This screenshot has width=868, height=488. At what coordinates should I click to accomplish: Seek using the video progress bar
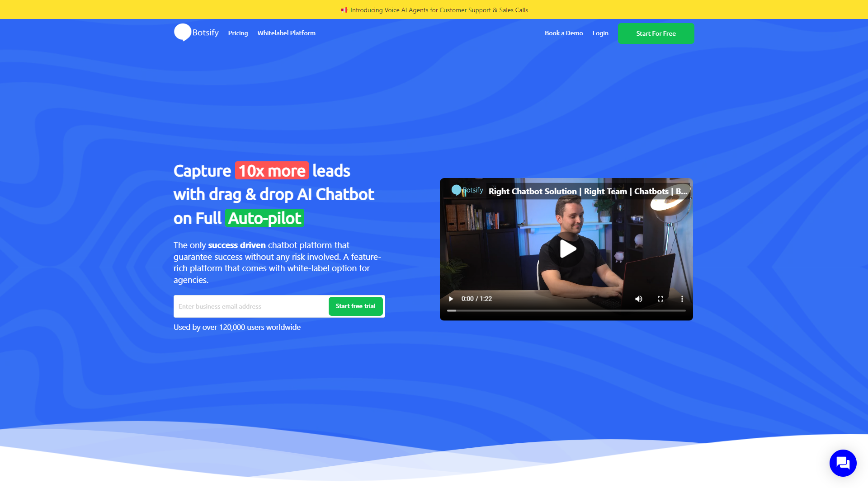[565, 310]
